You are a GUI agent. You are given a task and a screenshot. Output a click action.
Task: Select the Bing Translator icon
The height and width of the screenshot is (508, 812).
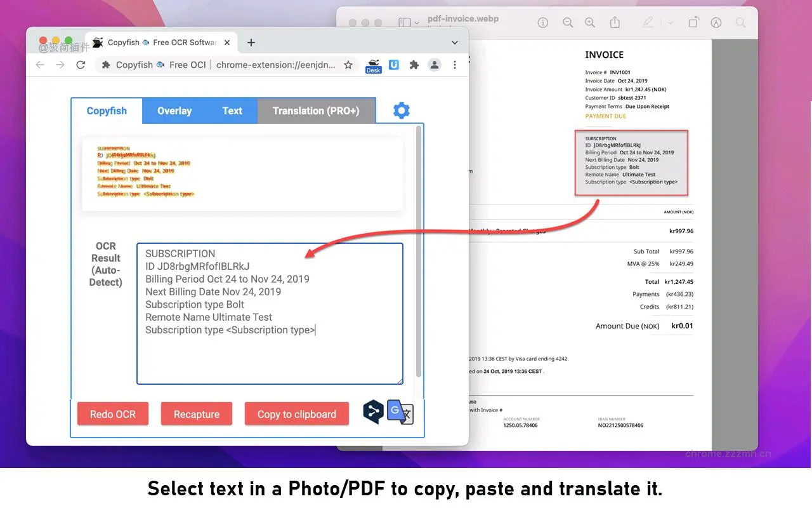point(373,411)
